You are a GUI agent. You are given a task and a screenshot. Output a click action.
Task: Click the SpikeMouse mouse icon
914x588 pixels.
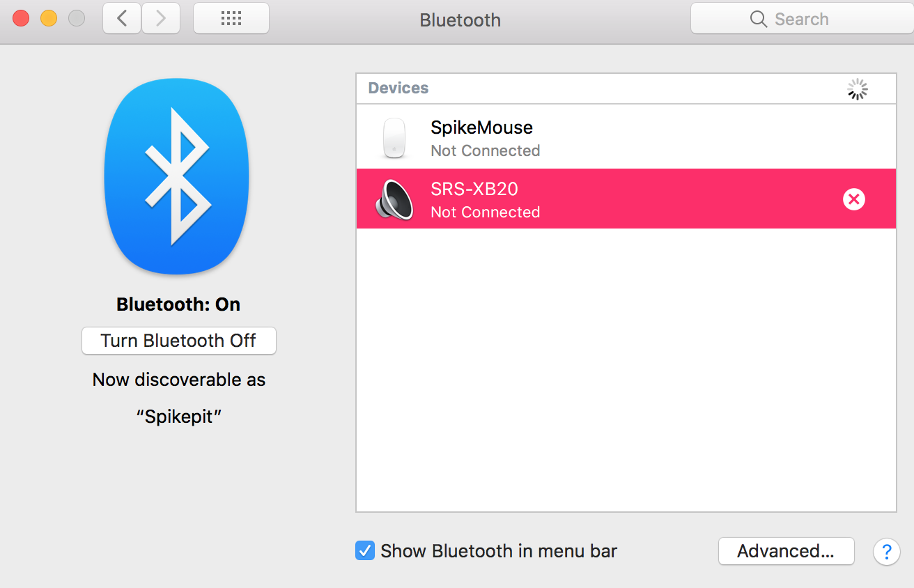pos(394,138)
